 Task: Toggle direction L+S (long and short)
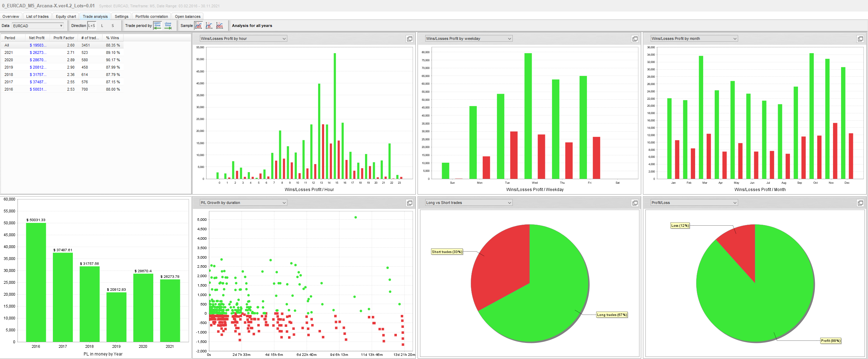(92, 26)
